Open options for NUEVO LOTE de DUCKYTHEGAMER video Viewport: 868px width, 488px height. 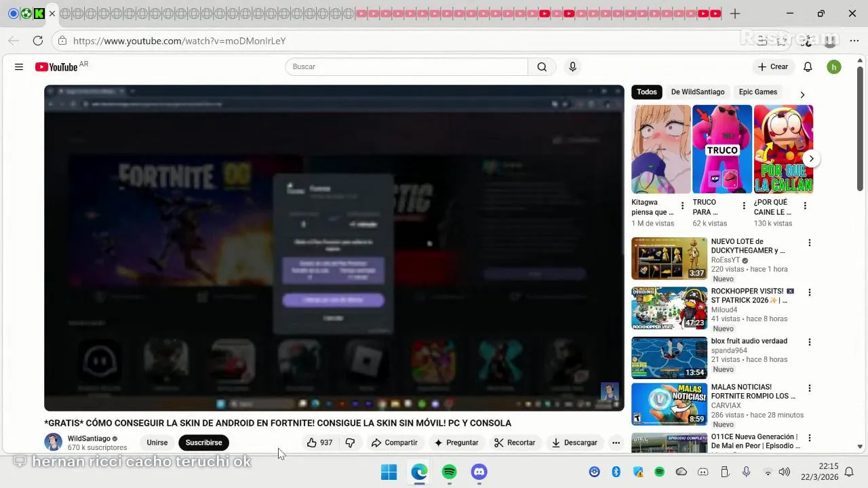click(809, 243)
